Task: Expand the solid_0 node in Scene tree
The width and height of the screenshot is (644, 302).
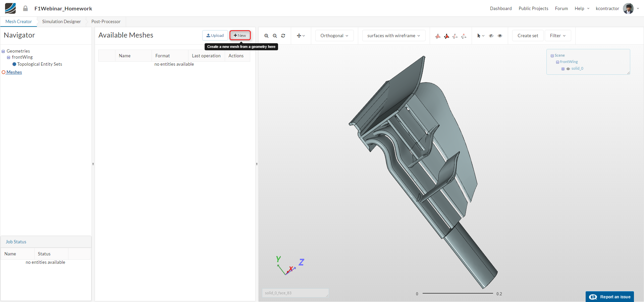Action: point(563,69)
